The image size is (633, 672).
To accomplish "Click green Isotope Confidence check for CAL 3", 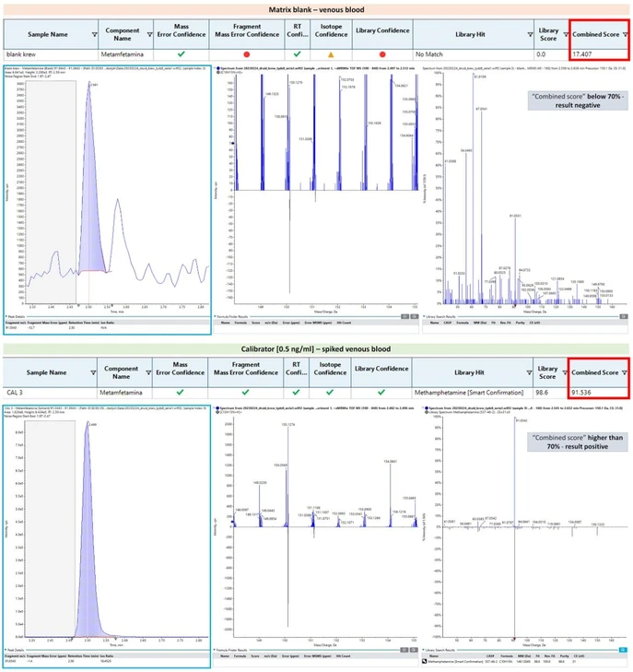I will click(x=330, y=392).
